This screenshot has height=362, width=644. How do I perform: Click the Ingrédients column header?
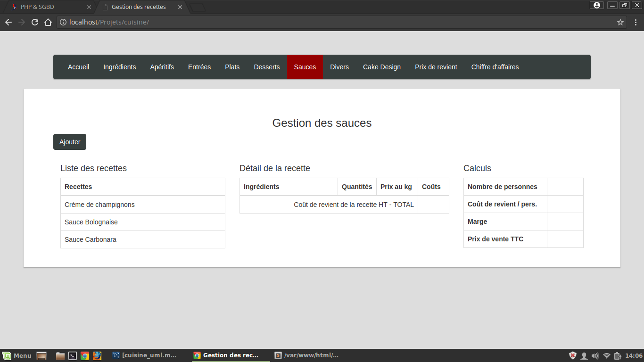pos(289,187)
